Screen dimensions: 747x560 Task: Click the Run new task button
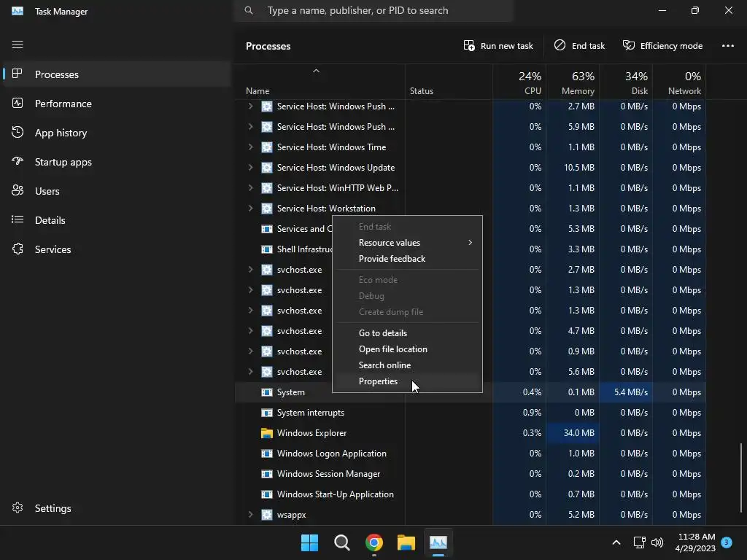498,46
